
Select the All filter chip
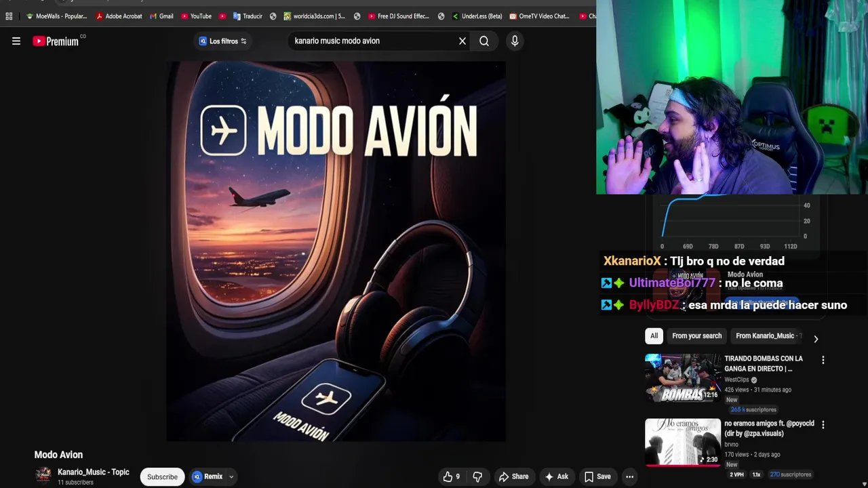654,335
